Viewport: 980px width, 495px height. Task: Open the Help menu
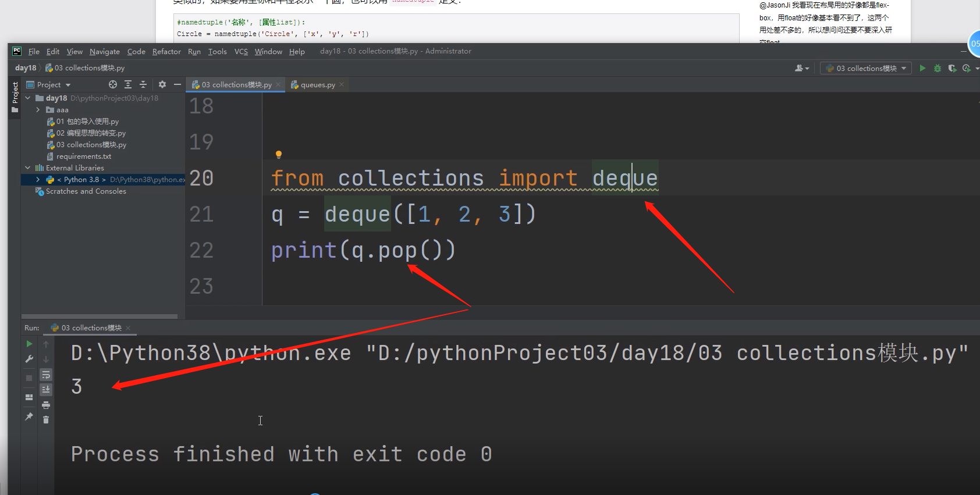pos(297,51)
